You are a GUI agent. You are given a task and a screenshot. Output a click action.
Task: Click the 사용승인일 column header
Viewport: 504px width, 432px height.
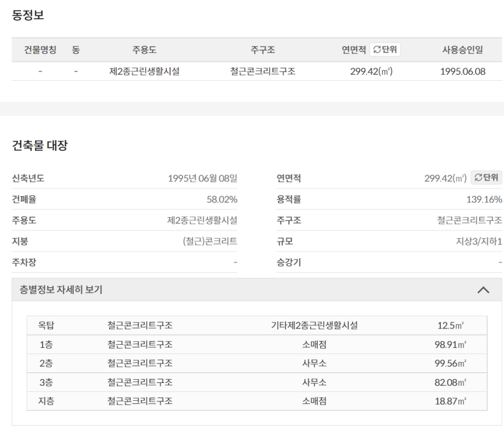tap(463, 50)
